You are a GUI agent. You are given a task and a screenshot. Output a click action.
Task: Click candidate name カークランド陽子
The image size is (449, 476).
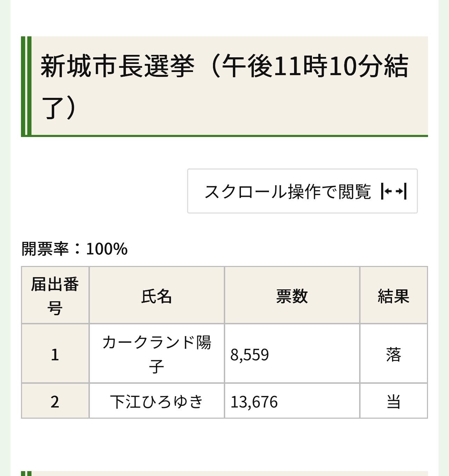(157, 354)
